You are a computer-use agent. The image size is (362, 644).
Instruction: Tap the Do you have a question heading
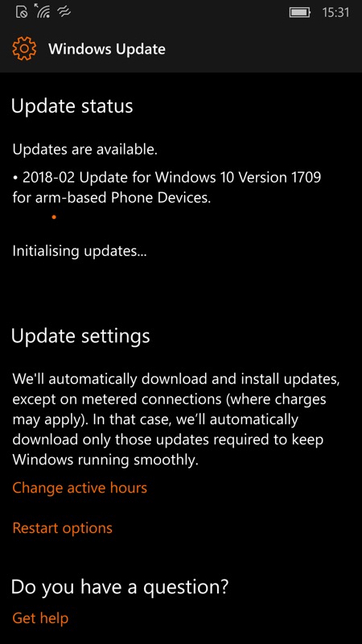tap(119, 587)
